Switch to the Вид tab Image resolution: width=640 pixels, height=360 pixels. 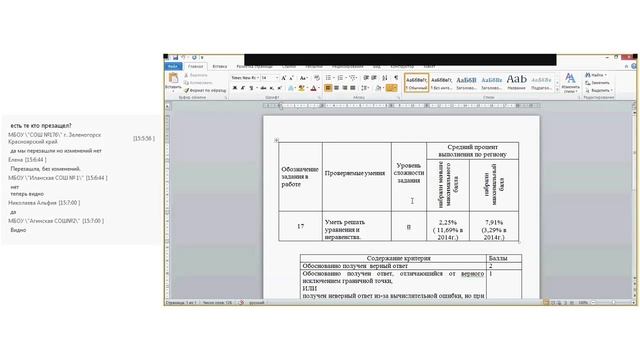pyautogui.click(x=377, y=66)
